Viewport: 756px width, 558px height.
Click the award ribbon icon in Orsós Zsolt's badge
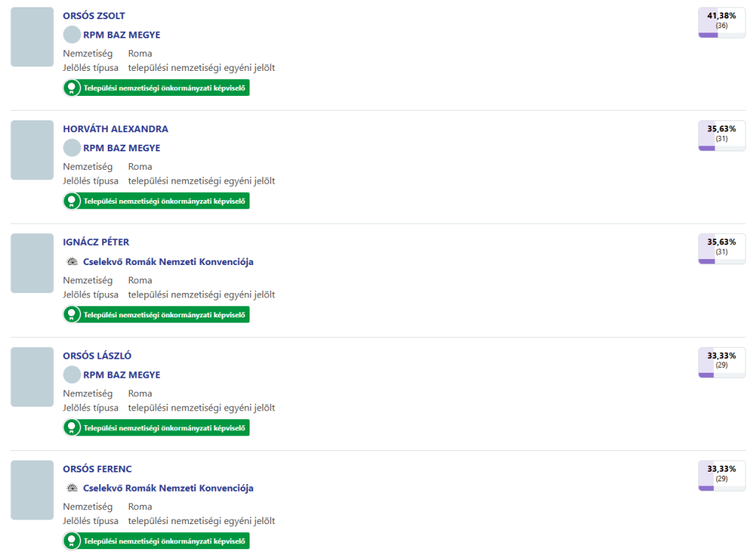pyautogui.click(x=72, y=88)
